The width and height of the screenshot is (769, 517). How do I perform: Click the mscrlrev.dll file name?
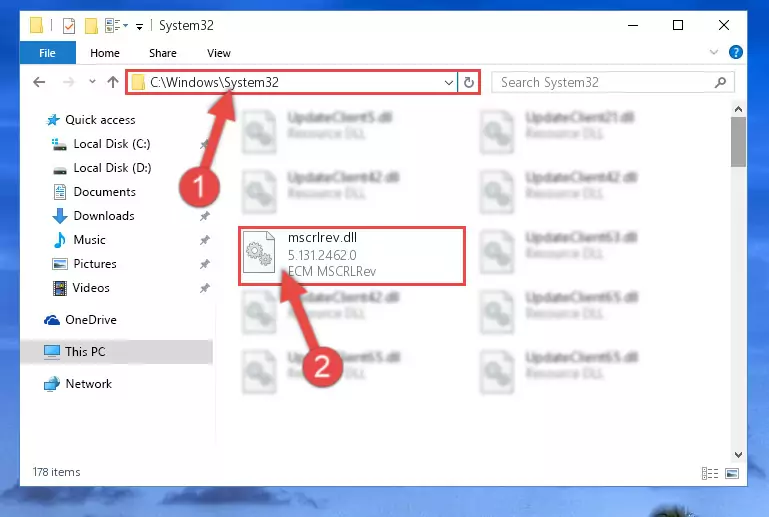coord(322,237)
